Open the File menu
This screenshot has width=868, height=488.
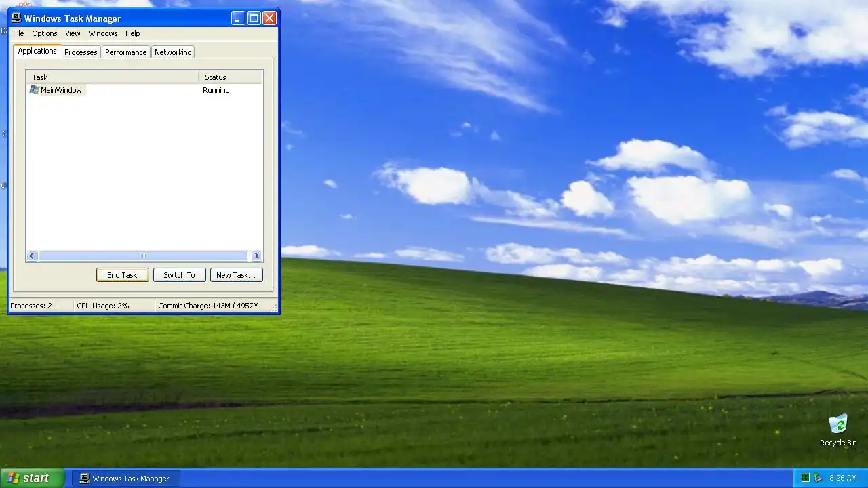18,33
